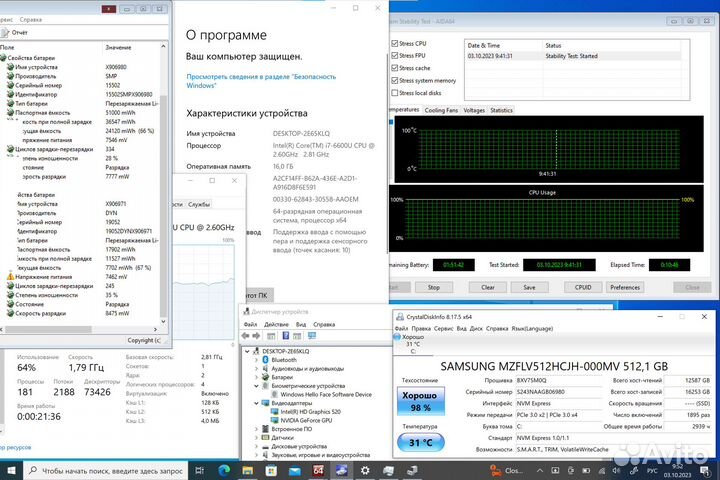Image resolution: width=720 pixels, height=480 pixels.
Task: Switch to Службы tab in Task Manager
Action: coord(199,204)
